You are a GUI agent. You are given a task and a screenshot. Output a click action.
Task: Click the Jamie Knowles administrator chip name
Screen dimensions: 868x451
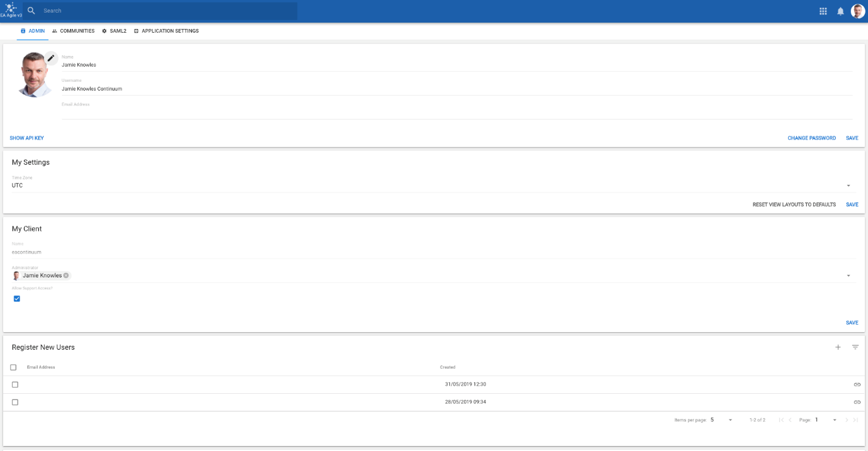pyautogui.click(x=42, y=276)
